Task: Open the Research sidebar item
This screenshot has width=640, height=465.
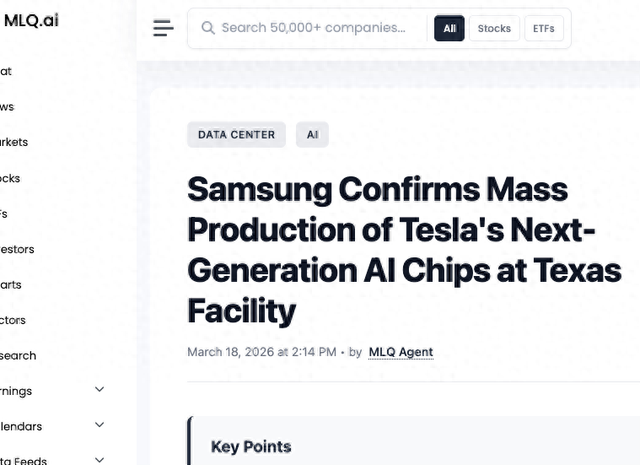Action: [x=18, y=355]
